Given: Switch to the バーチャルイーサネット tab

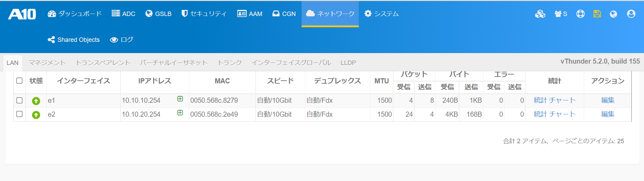Looking at the screenshot, I should coord(174,63).
